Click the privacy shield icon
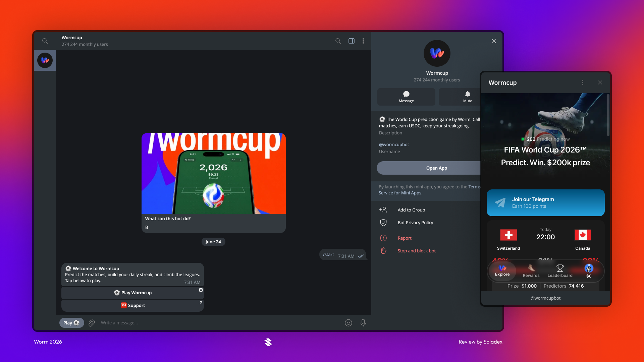Image resolution: width=644 pixels, height=362 pixels. click(x=383, y=223)
